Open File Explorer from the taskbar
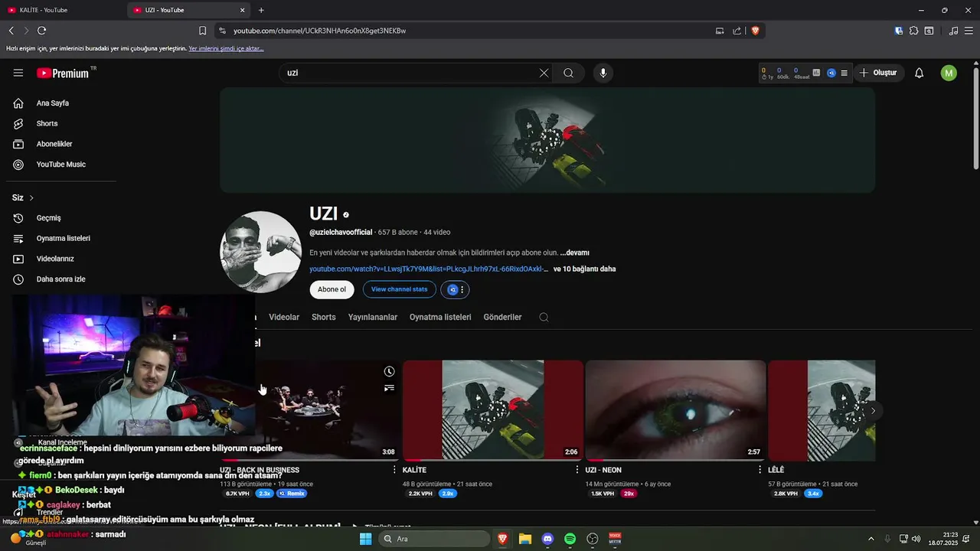The height and width of the screenshot is (551, 980). [525, 539]
